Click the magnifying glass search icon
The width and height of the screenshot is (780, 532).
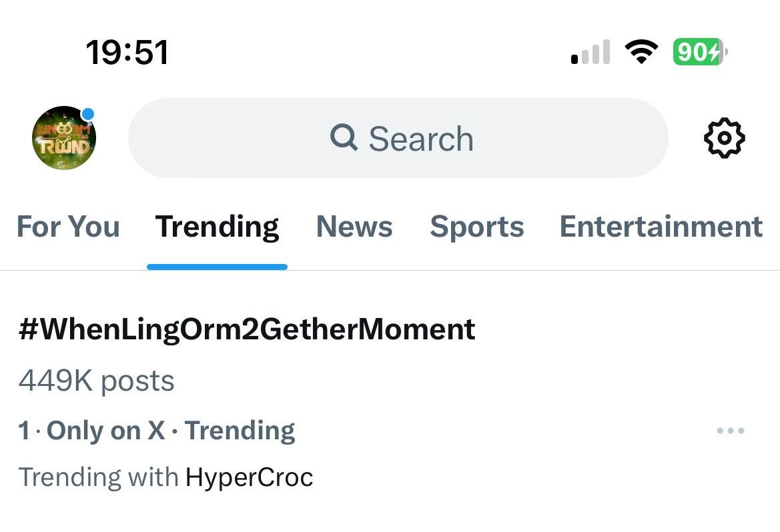344,138
